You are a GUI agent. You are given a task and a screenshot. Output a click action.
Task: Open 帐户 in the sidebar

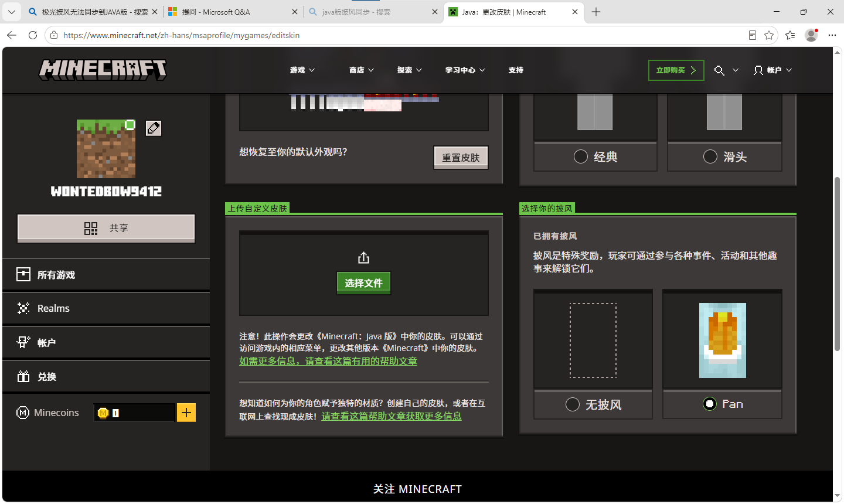[106, 342]
